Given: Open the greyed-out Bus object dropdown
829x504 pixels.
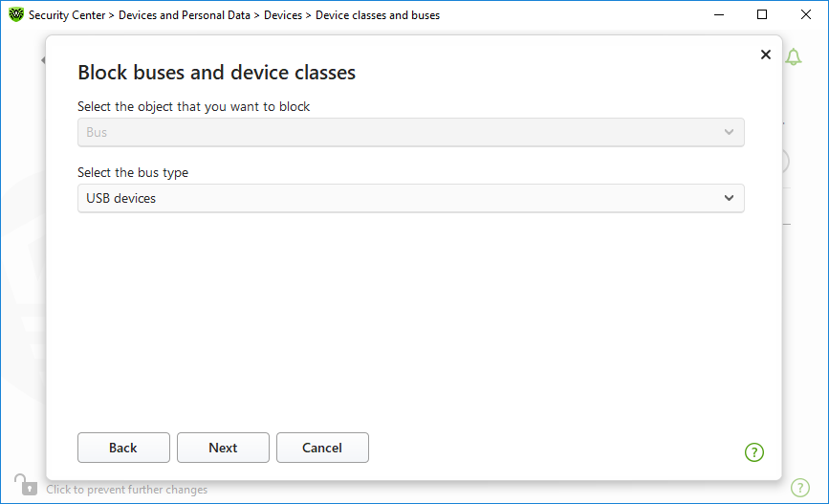Looking at the screenshot, I should [411, 132].
